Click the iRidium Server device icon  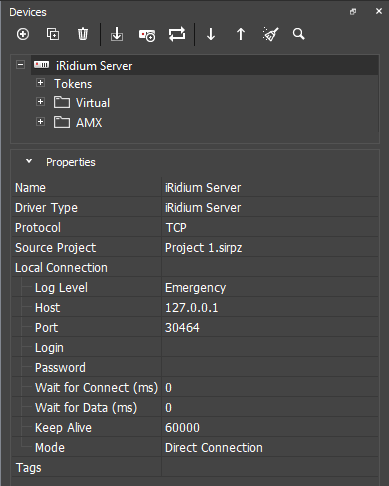(x=42, y=65)
